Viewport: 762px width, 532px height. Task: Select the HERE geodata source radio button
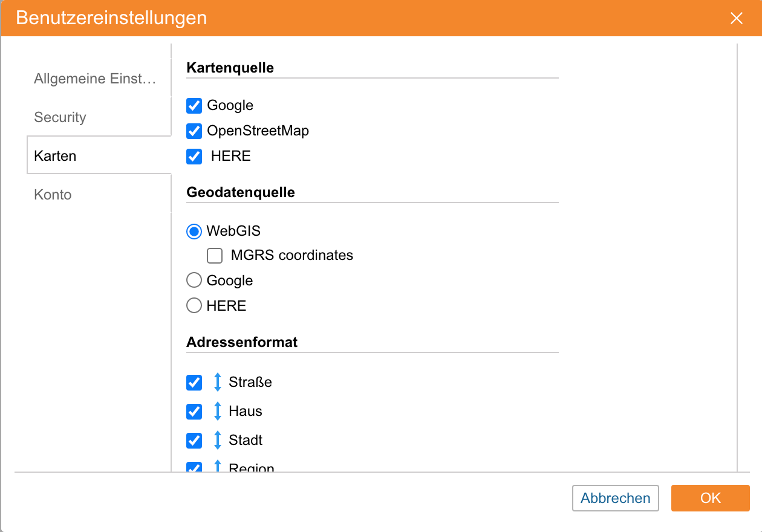point(194,306)
